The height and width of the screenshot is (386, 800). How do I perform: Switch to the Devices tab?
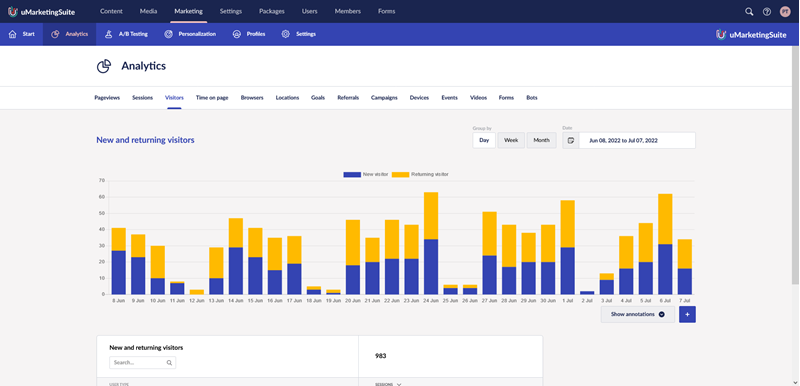tap(419, 98)
